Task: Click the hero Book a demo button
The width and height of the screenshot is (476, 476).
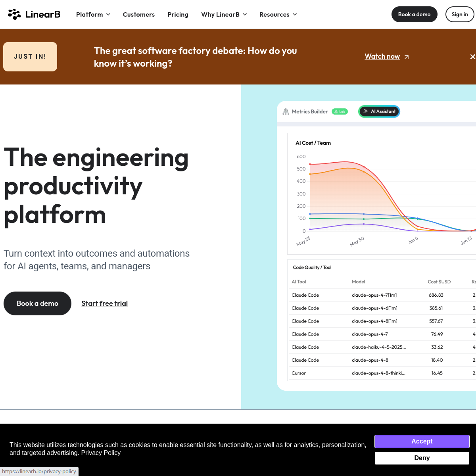Action: point(37,303)
